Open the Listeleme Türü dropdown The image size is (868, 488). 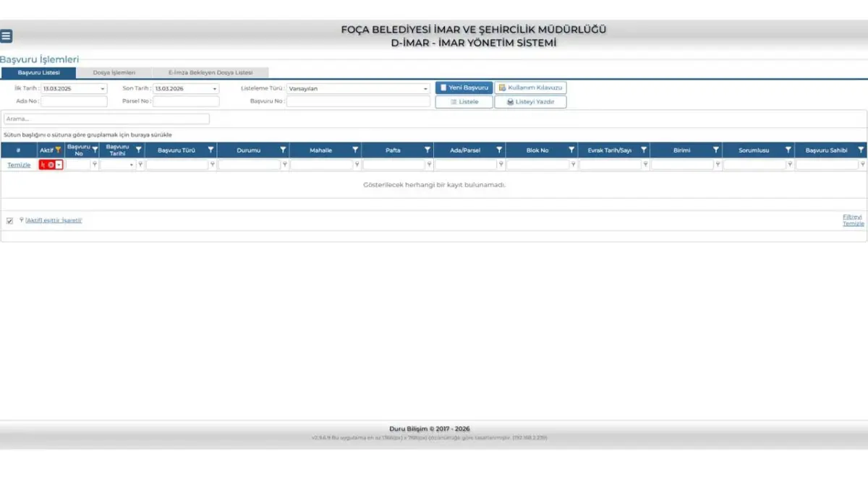(425, 89)
